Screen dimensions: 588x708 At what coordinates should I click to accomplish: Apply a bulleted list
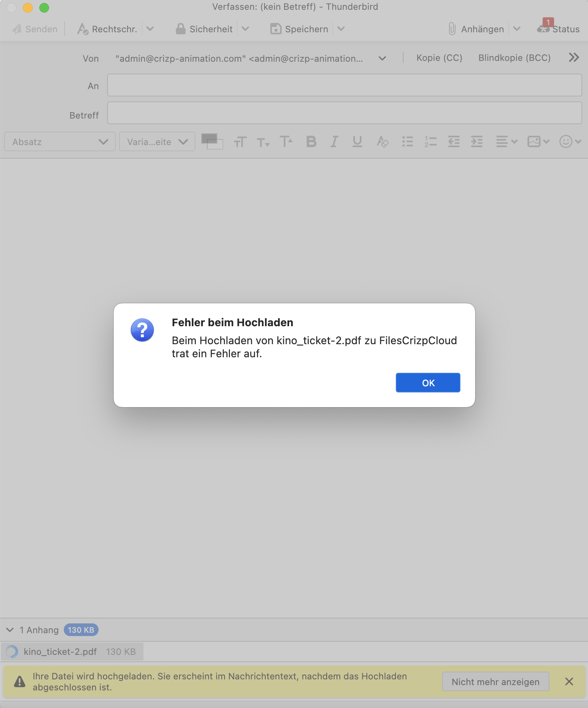[x=407, y=142]
